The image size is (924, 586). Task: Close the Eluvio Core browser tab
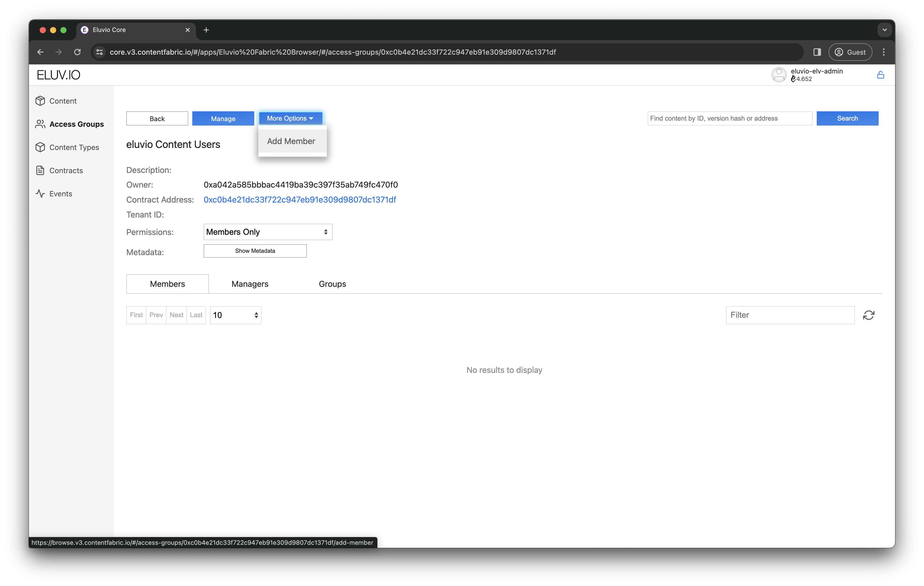click(188, 30)
